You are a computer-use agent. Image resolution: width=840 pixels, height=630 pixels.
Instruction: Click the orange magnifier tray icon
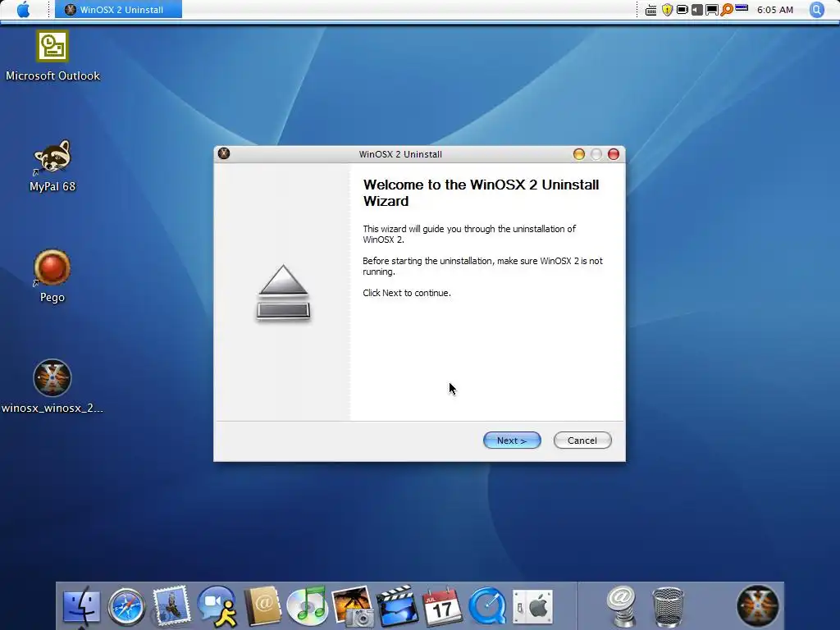tap(727, 10)
